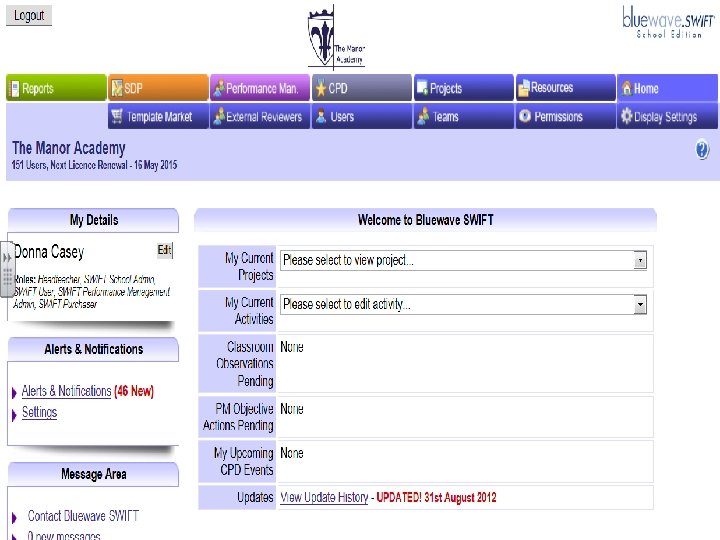This screenshot has width=720, height=540.
Task: Click the Teams people icon
Action: 423,116
